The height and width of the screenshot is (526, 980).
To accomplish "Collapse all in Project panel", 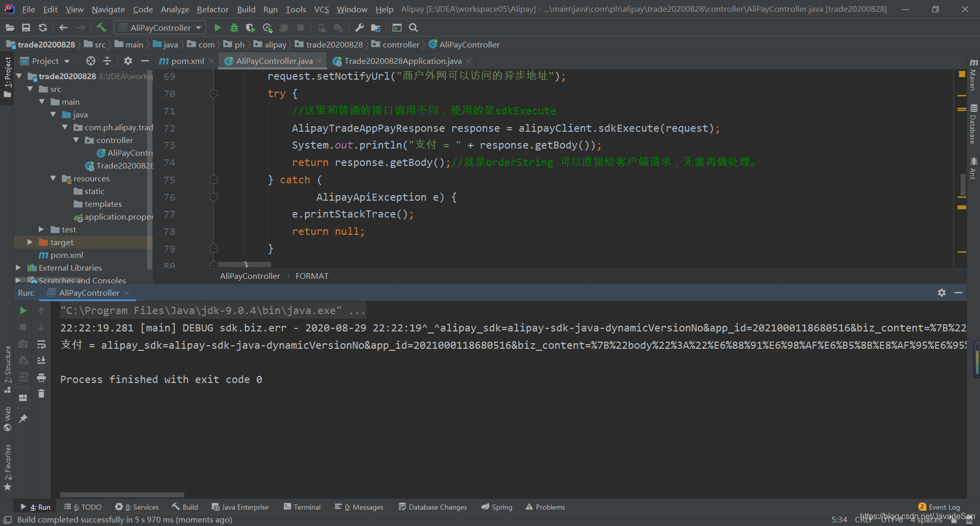I will click(x=107, y=61).
